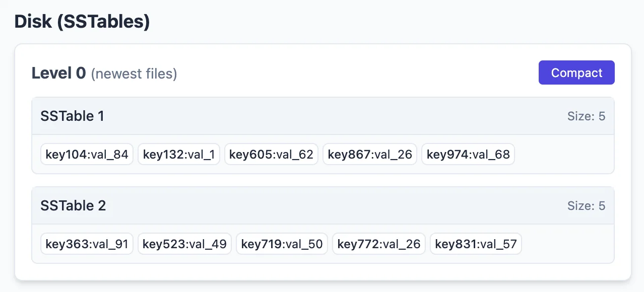Screen dimensions: 644x292
Task: Pick the key867:val_26 chip
Action: [x=370, y=154]
